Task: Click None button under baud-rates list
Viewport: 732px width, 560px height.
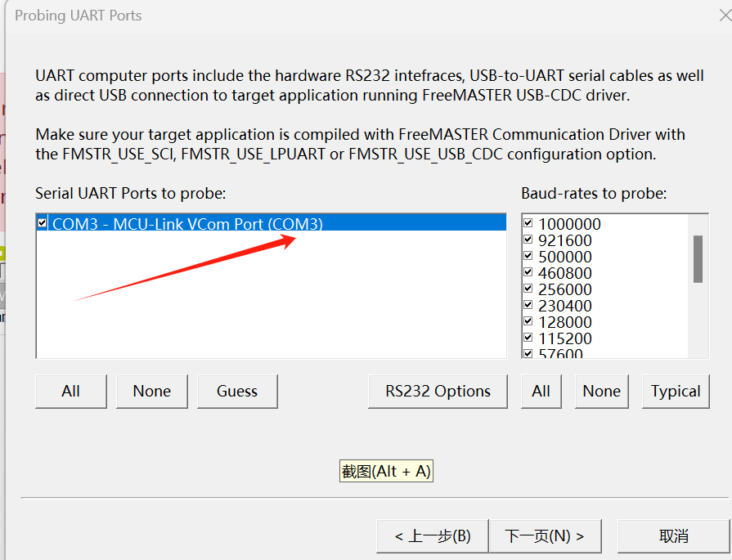Action: pos(601,392)
